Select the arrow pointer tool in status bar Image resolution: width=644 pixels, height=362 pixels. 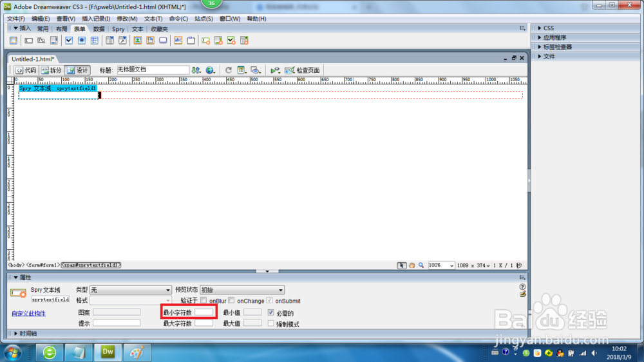(401, 265)
